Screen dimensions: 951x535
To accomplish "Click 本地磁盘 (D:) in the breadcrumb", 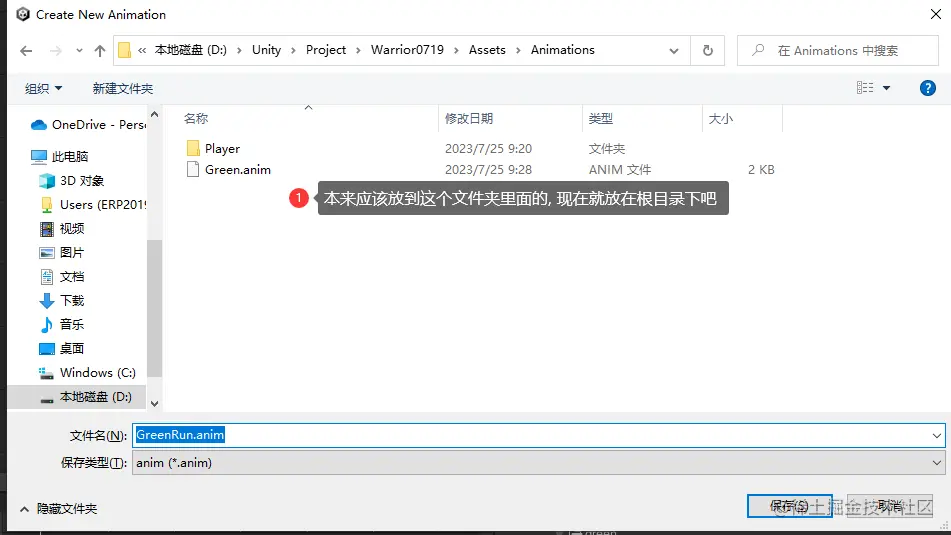I will [190, 50].
